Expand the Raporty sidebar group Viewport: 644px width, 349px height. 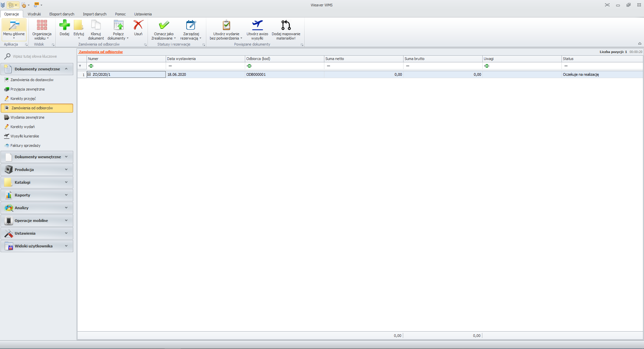pyautogui.click(x=37, y=195)
